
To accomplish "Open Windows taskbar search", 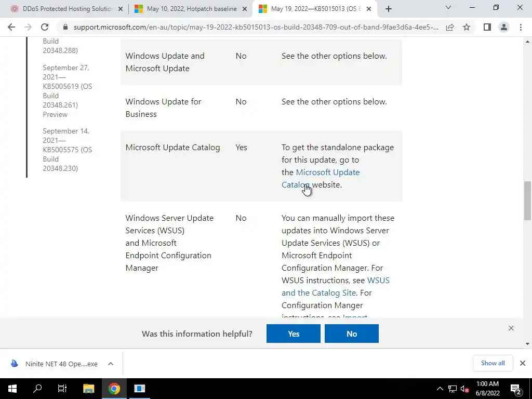I will coord(37,389).
